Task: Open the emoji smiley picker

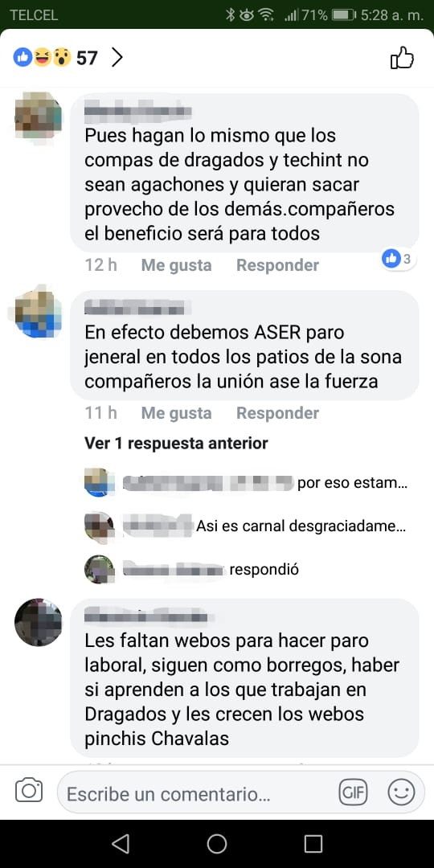Action: [x=401, y=793]
